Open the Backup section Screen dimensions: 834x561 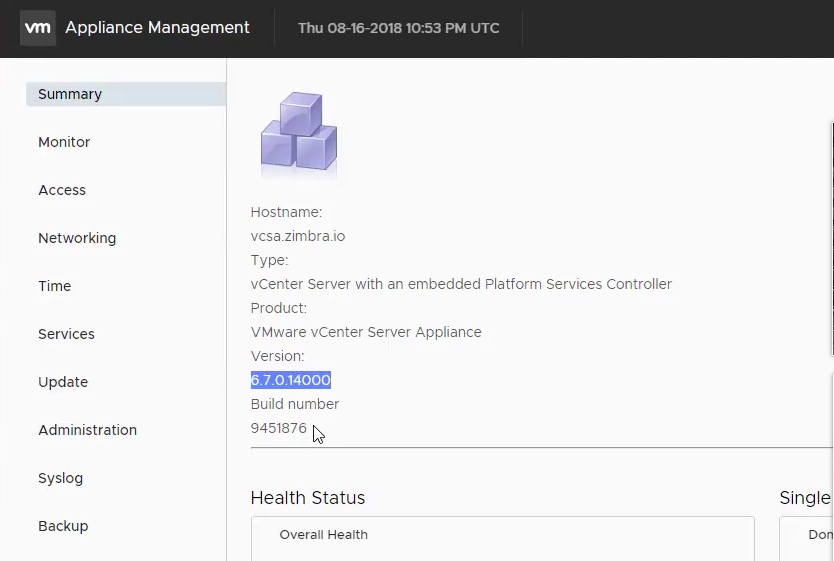coord(63,526)
